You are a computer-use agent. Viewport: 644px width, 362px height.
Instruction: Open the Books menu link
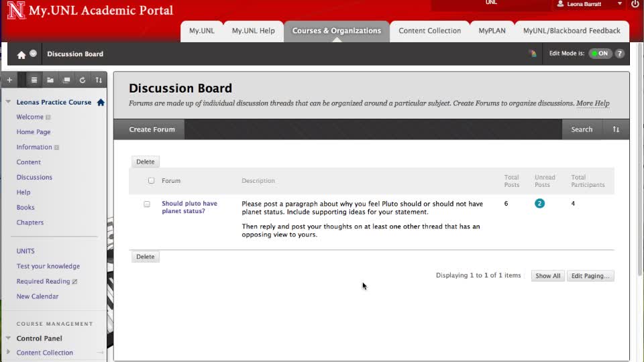(25, 207)
